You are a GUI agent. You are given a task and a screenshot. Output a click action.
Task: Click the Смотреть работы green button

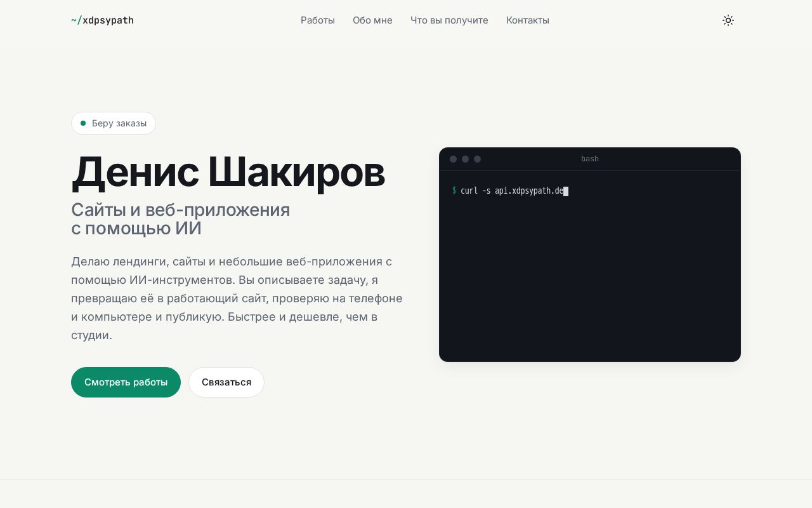pos(126,382)
